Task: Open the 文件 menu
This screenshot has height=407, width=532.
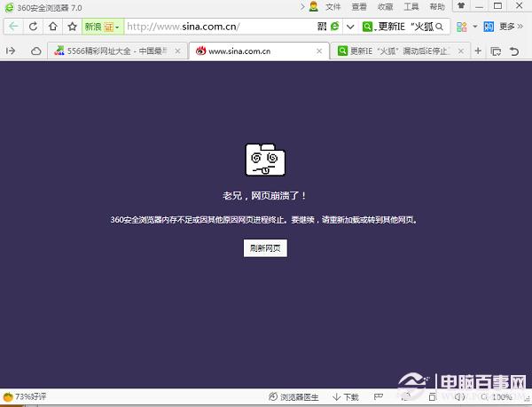Action: pos(332,7)
